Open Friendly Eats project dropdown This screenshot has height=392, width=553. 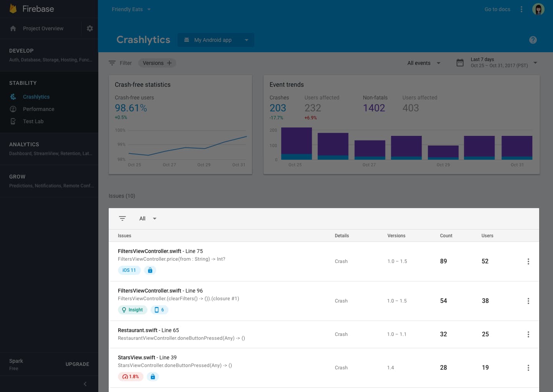pyautogui.click(x=131, y=9)
